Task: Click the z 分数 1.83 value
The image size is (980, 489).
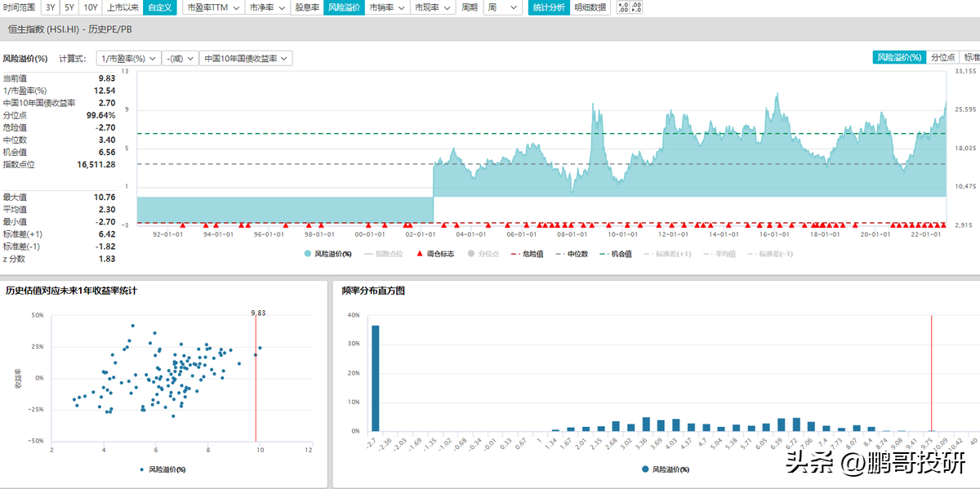Action: click(x=107, y=258)
